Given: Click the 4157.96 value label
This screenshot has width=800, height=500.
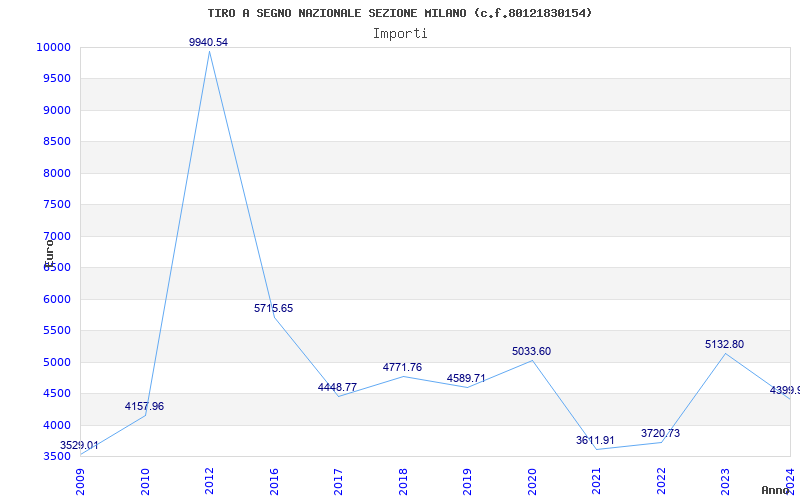Looking at the screenshot, I should tap(144, 407).
